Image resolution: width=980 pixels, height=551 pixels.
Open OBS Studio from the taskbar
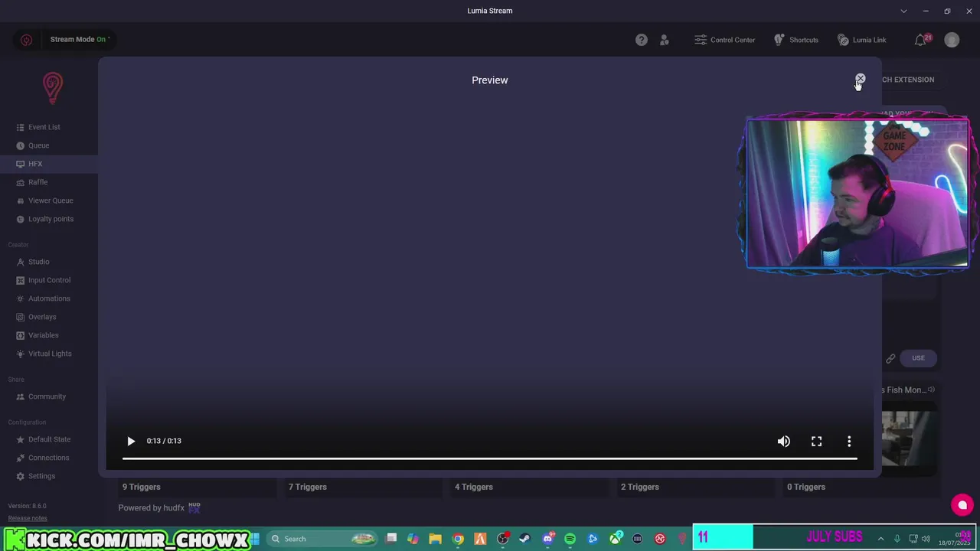(x=502, y=539)
